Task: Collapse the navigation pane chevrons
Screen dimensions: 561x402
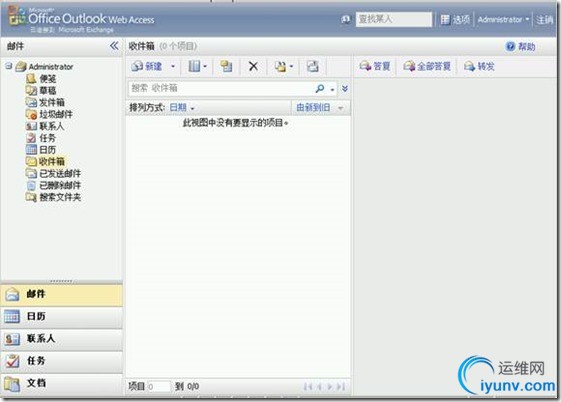Action: click(114, 46)
